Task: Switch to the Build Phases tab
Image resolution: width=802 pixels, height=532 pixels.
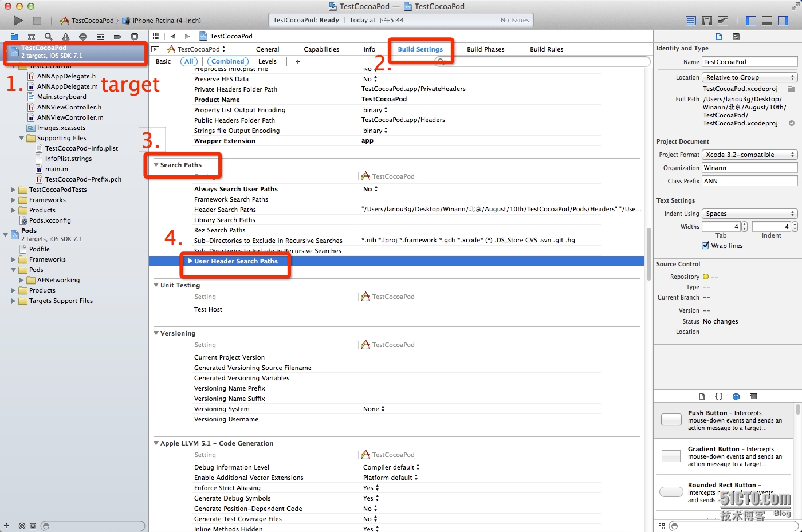Action: click(x=486, y=49)
